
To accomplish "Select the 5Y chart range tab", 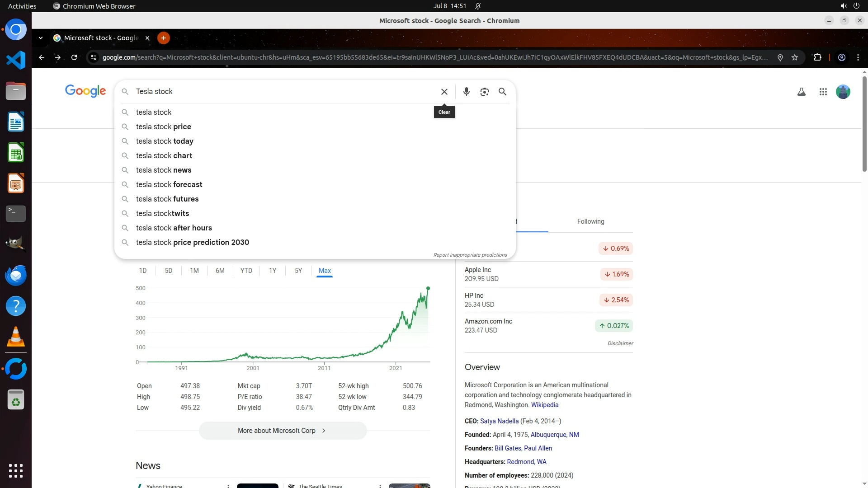I will tap(298, 271).
